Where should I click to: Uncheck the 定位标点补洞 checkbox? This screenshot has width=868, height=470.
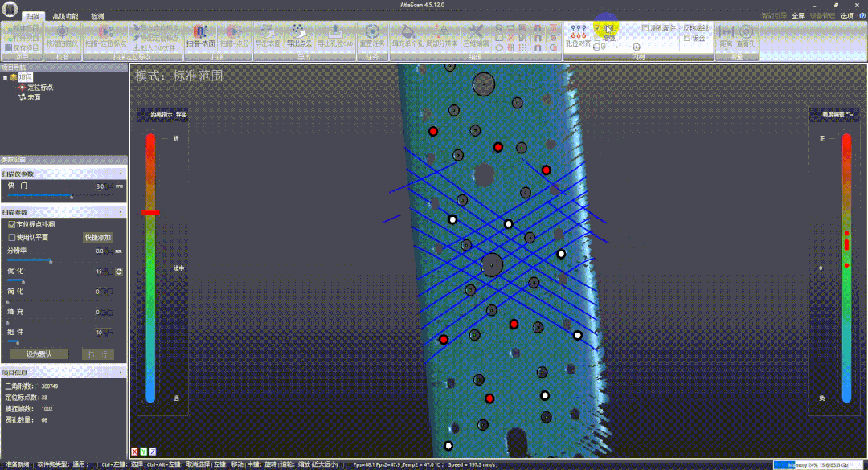click(11, 225)
